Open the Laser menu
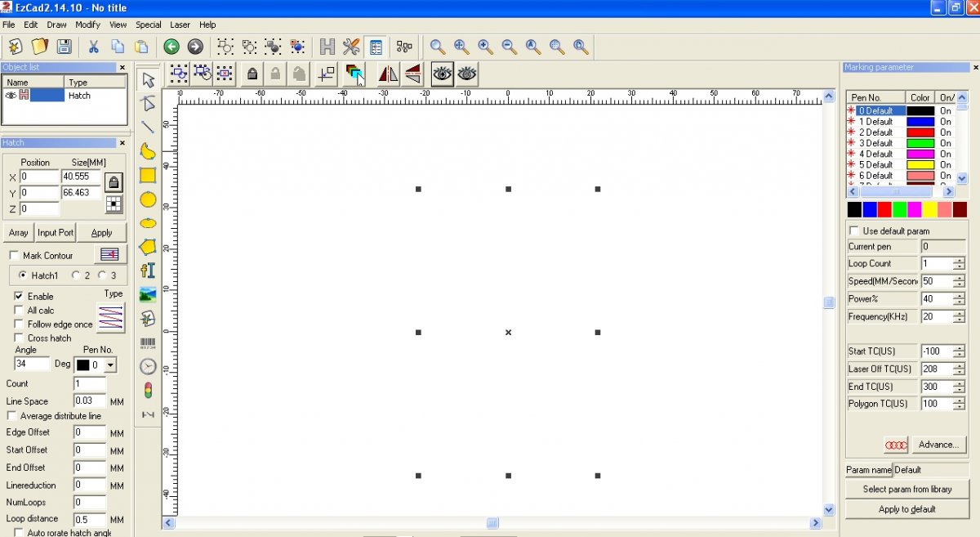980x537 pixels. [180, 25]
